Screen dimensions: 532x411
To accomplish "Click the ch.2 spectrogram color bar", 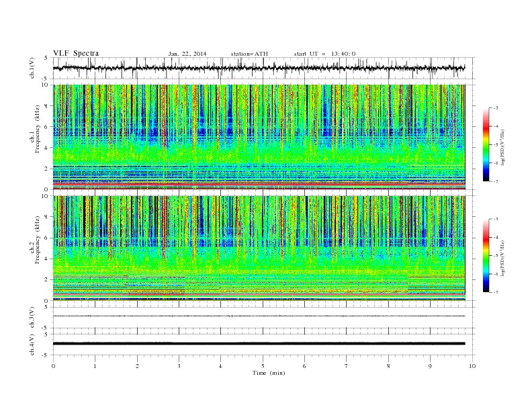I will [x=486, y=256].
